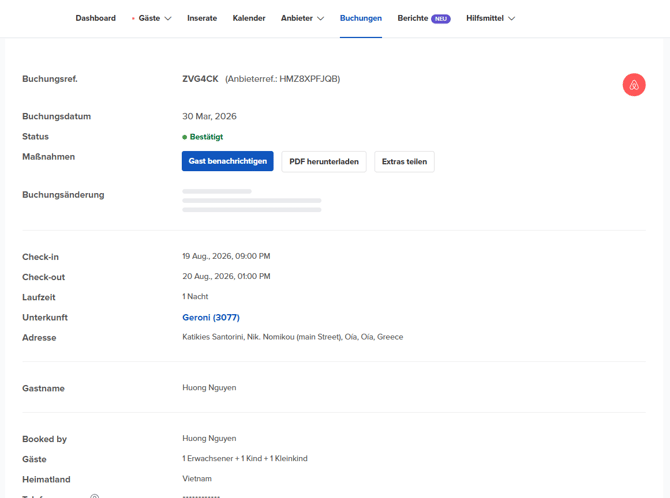Click the Buchungsänderung label

coord(63,194)
